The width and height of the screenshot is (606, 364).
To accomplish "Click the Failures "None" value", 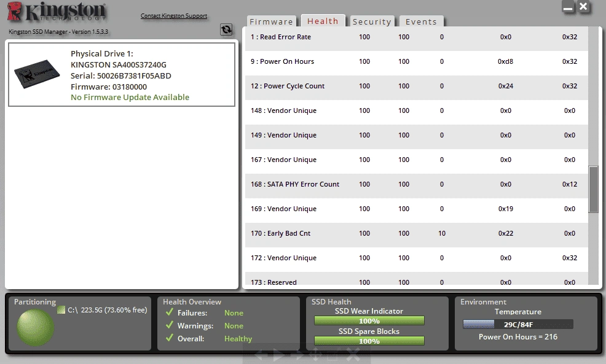I will click(234, 313).
